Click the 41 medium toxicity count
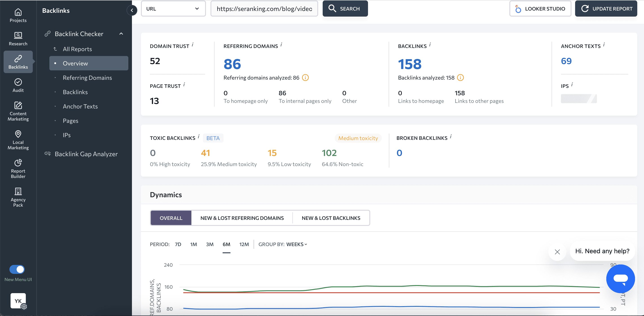The image size is (644, 316). pyautogui.click(x=206, y=153)
